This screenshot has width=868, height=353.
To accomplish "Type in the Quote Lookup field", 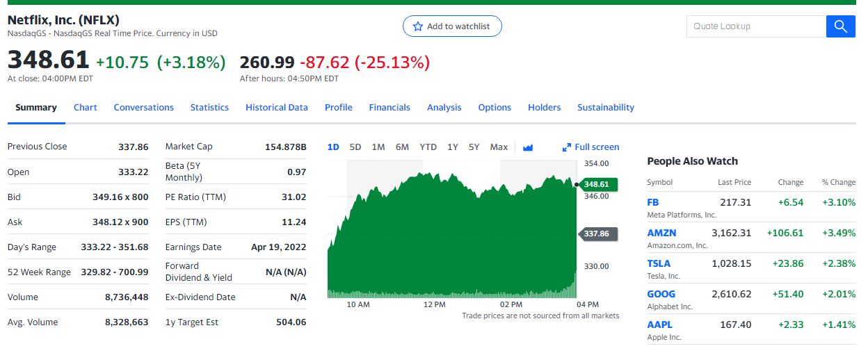I will pos(755,26).
